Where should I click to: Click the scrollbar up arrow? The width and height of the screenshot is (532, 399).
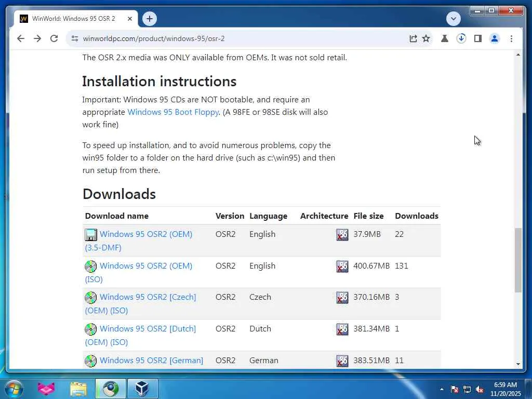pos(518,55)
